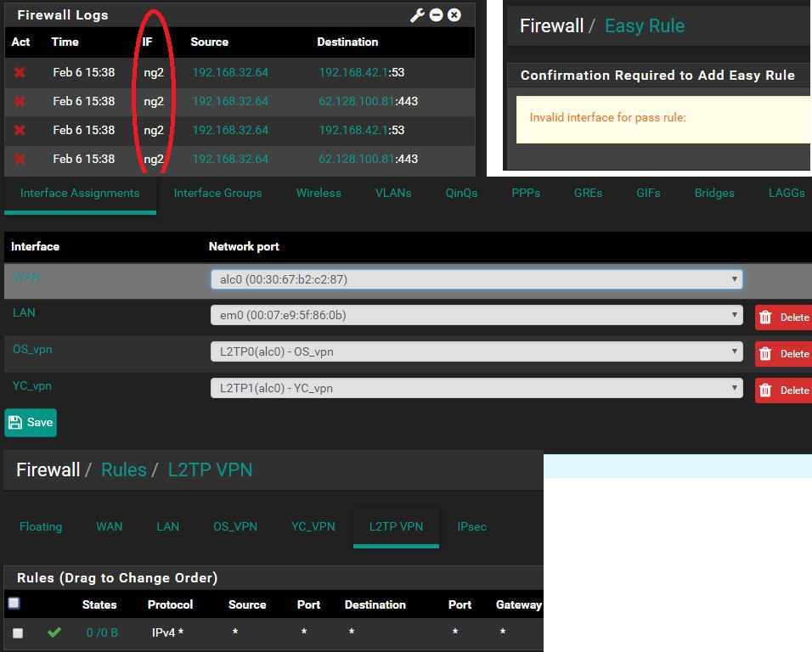Screen dimensions: 812x652
Task: Collapse Firewall Logs widget with minus icon
Action: 437,15
